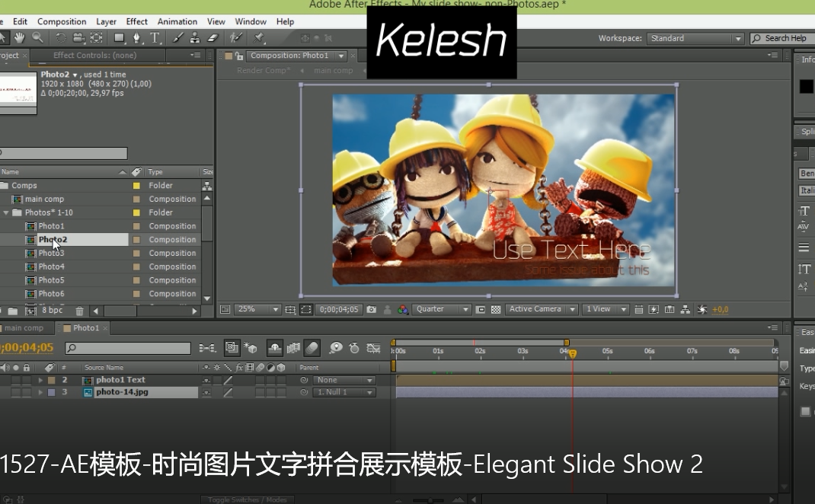Click the Auto-keyframe stopwatch icon

[x=354, y=348]
